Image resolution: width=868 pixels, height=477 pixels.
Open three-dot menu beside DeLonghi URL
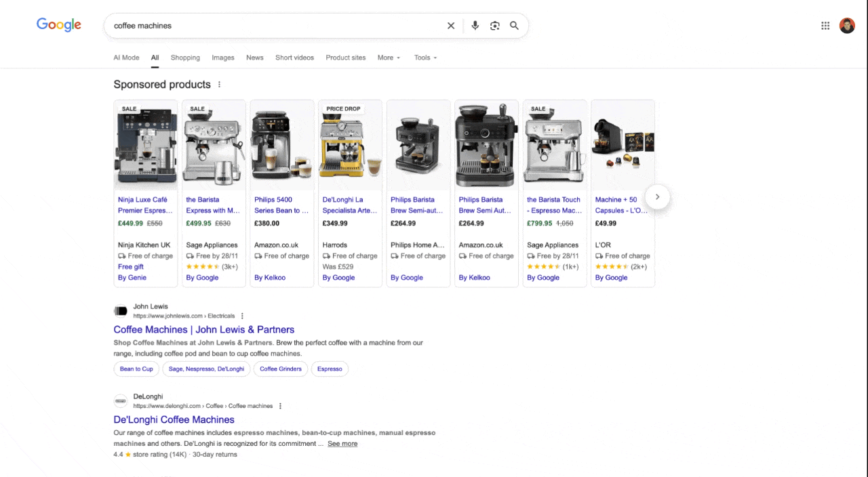[x=280, y=406]
